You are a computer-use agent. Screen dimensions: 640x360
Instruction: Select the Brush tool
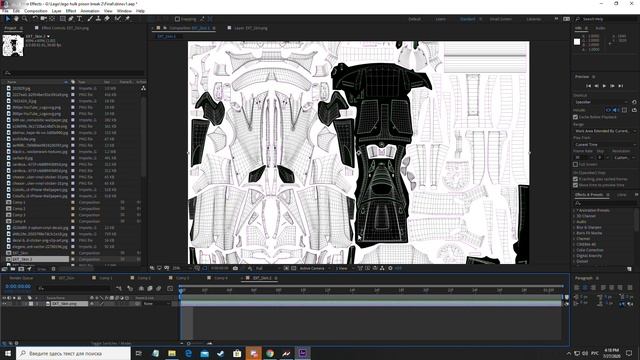click(90, 19)
